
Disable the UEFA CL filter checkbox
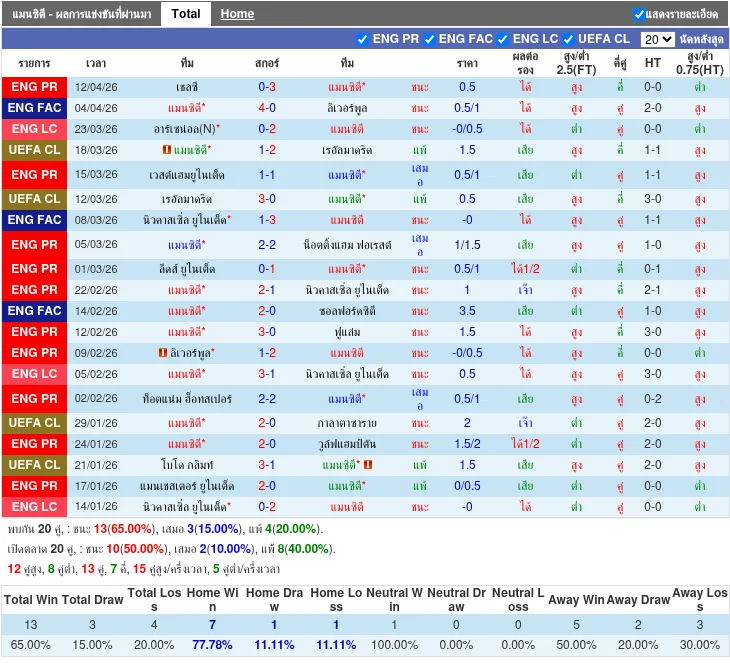(568, 39)
